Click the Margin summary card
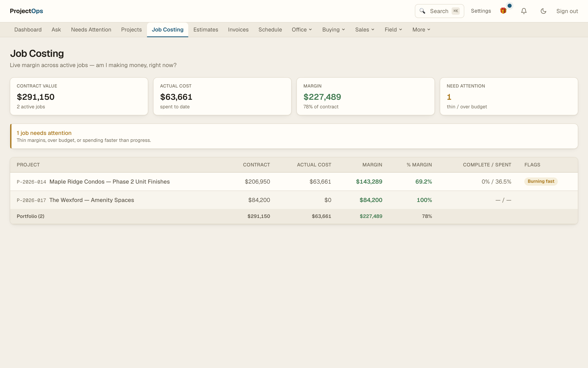588x368 pixels. 366,96
